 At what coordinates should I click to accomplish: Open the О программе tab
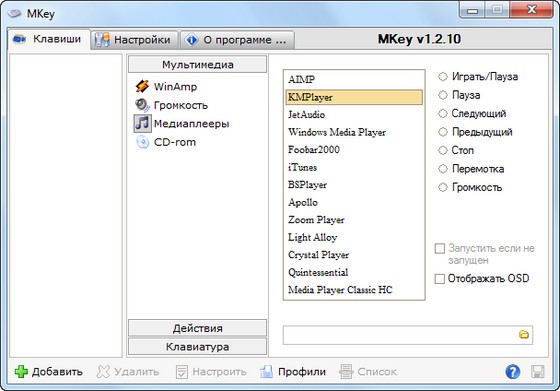238,40
